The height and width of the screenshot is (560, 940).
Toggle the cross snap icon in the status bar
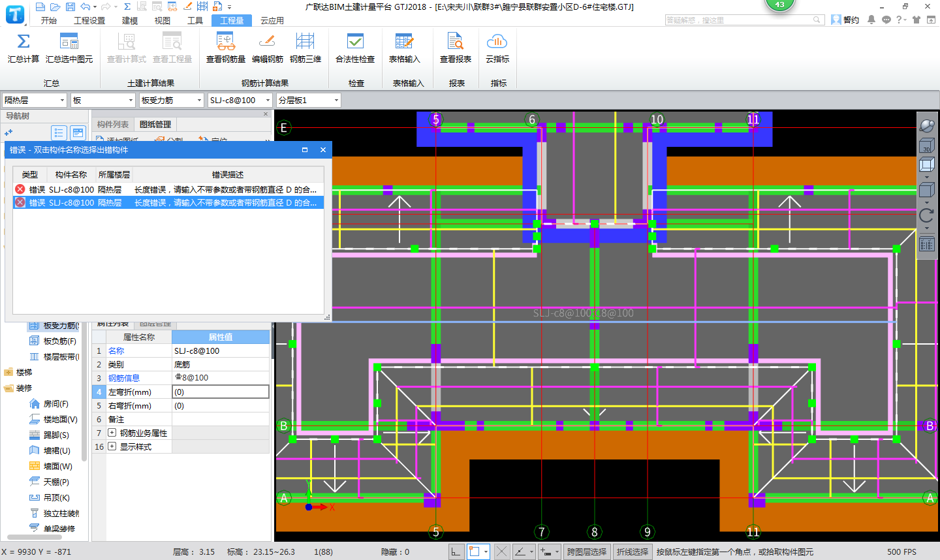[x=501, y=552]
